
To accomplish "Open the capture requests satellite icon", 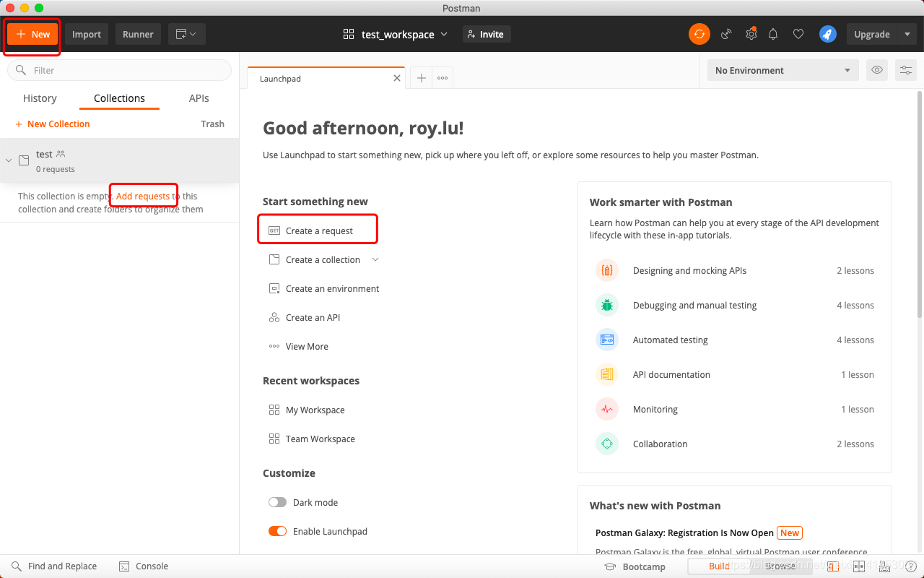I will (x=727, y=34).
